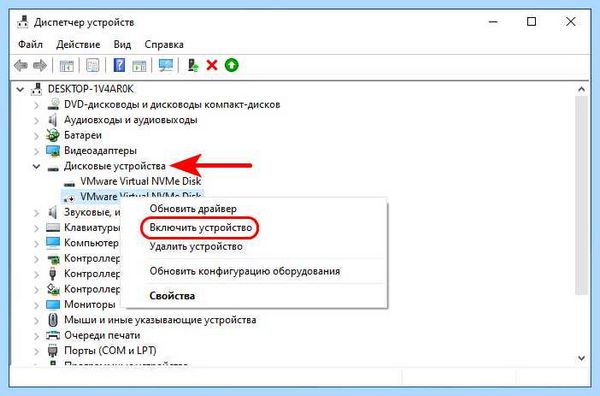Image resolution: width=600 pixels, height=396 pixels.
Task: Click the red X uninstall device icon
Action: 212,65
